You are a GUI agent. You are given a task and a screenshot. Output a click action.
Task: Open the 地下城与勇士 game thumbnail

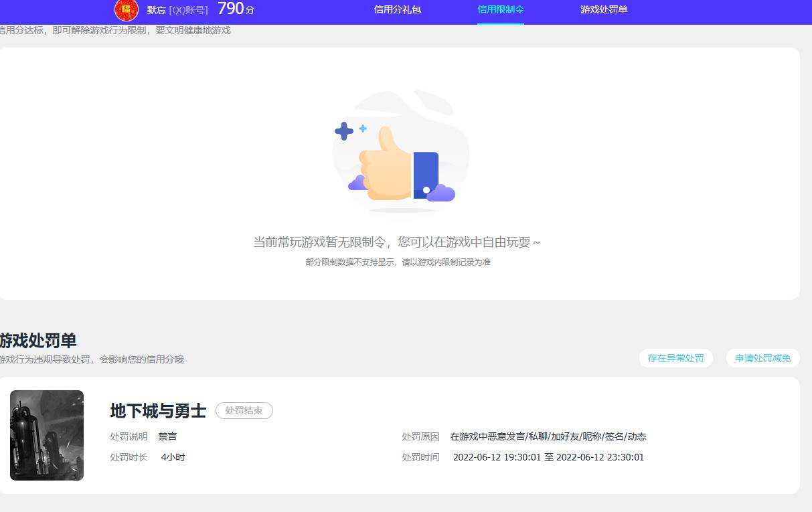[47, 435]
